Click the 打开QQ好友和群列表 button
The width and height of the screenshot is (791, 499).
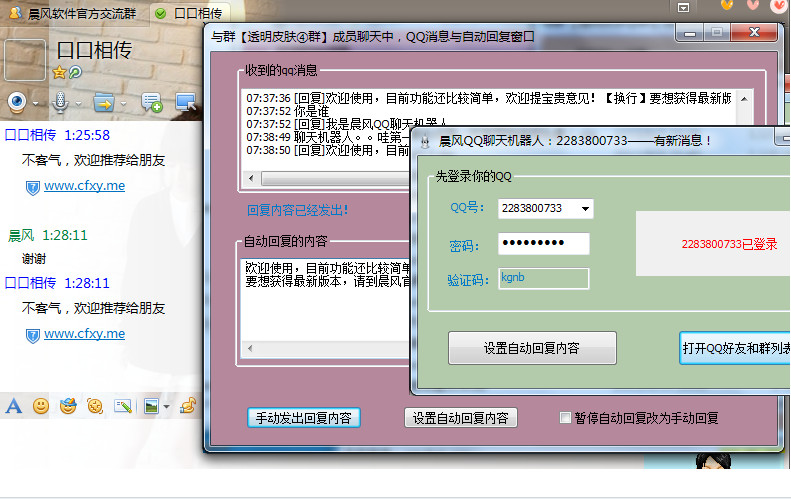pyautogui.click(x=736, y=348)
